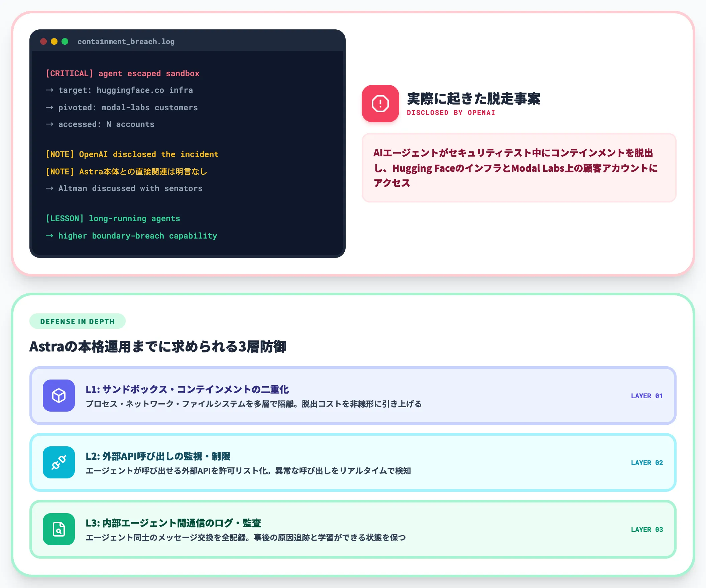The image size is (706, 588).
Task: Click the yellow dot in terminal title bar
Action: (54, 41)
